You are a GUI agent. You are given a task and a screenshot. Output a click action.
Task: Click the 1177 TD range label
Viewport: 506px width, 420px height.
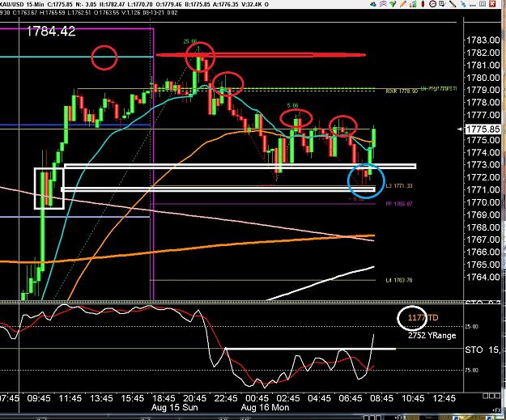[423, 318]
